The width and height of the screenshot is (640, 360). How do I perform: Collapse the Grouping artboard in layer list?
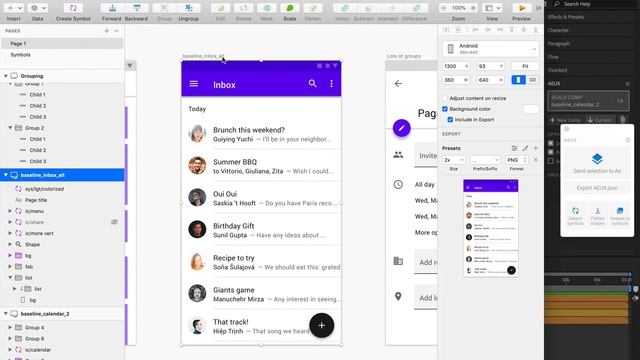tap(6, 76)
